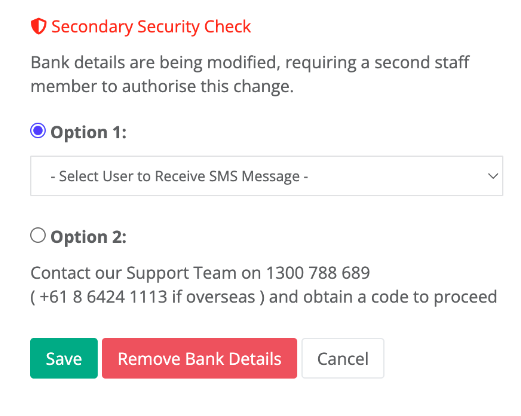Select the Option 1 radio button
Image resolution: width=521 pixels, height=416 pixels.
[38, 131]
